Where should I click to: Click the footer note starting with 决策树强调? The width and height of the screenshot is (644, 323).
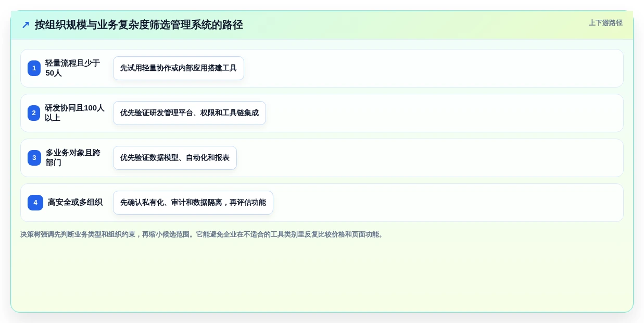(x=203, y=234)
